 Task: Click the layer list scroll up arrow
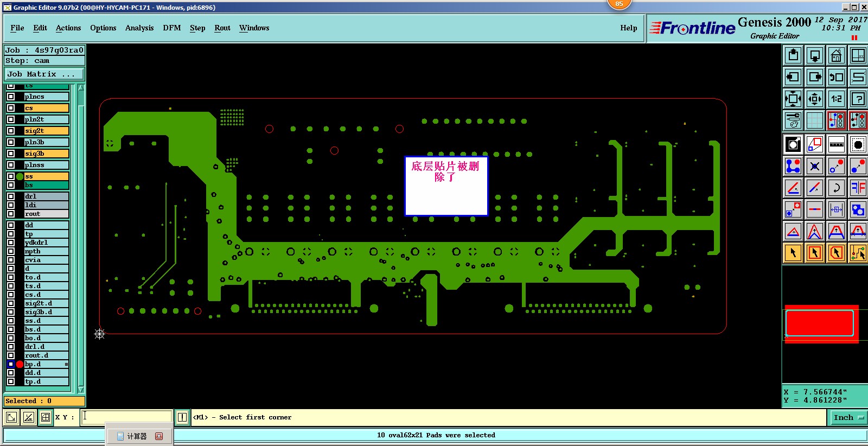pos(81,87)
